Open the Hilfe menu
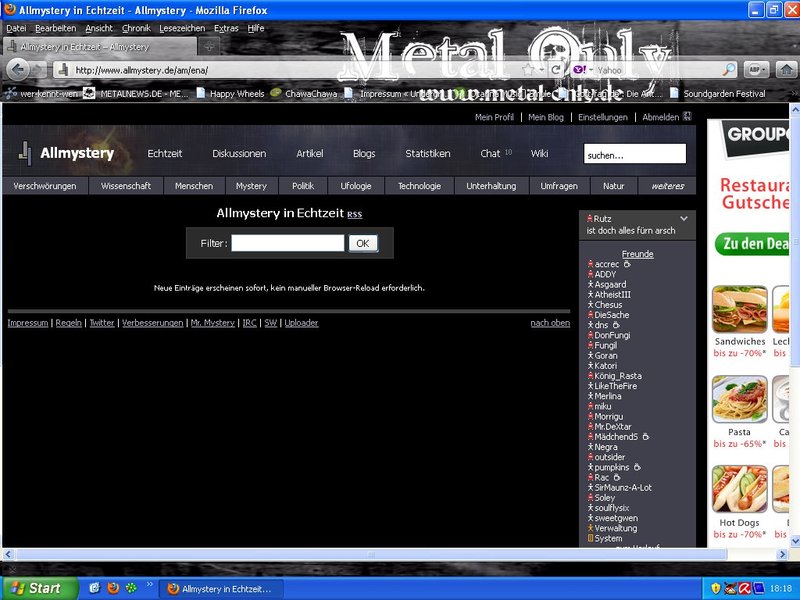Screen dimensions: 800x600 256,28
